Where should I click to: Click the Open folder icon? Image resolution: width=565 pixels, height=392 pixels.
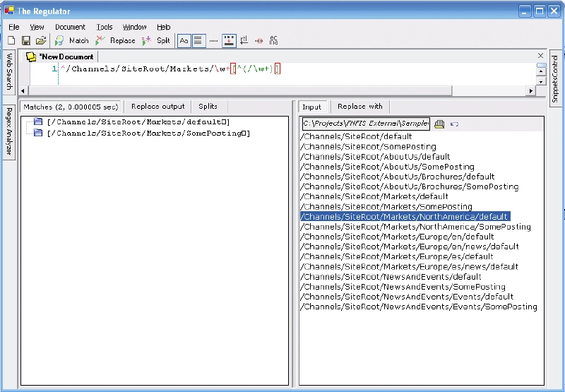(x=41, y=40)
